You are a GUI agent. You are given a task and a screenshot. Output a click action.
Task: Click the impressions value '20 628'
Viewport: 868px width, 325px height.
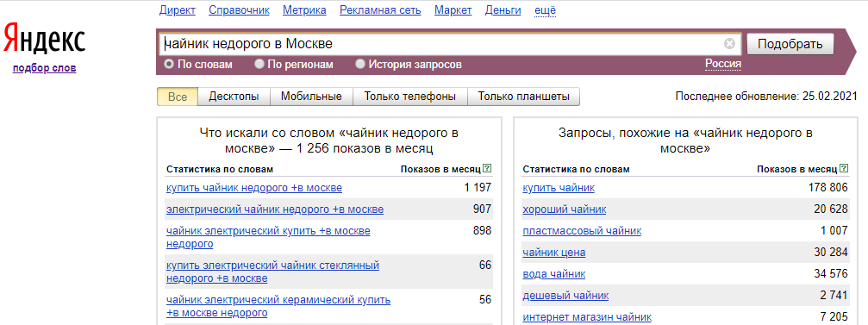tap(832, 209)
